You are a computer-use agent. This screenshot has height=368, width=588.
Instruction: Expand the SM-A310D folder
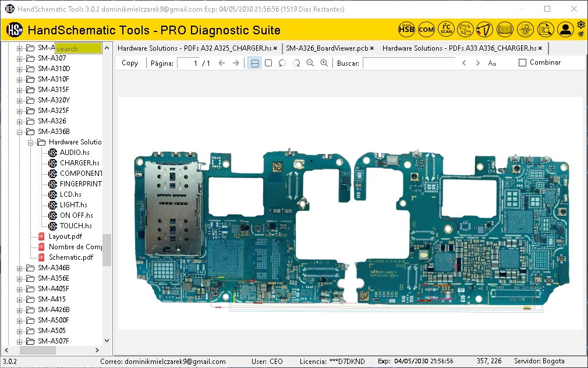click(x=19, y=69)
